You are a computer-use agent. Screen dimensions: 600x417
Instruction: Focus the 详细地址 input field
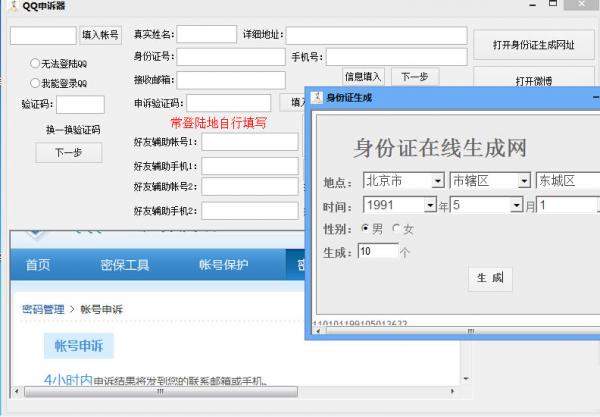377,35
